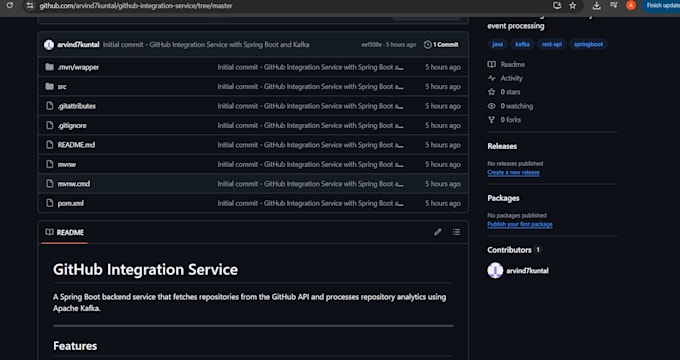Open the browser profile avatar
The height and width of the screenshot is (360, 680).
pyautogui.click(x=631, y=6)
